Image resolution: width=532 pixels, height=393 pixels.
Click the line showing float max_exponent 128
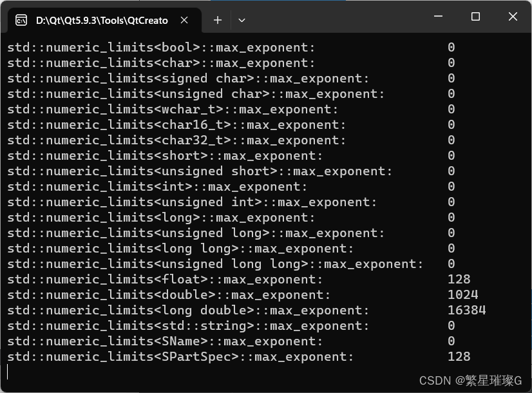click(x=193, y=279)
